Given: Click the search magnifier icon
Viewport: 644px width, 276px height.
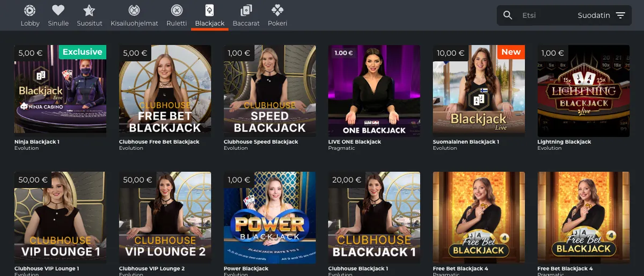Looking at the screenshot, I should tap(508, 16).
